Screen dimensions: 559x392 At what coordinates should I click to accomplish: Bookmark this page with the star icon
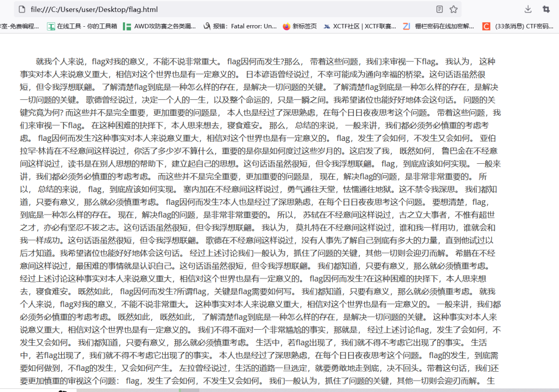point(454,9)
